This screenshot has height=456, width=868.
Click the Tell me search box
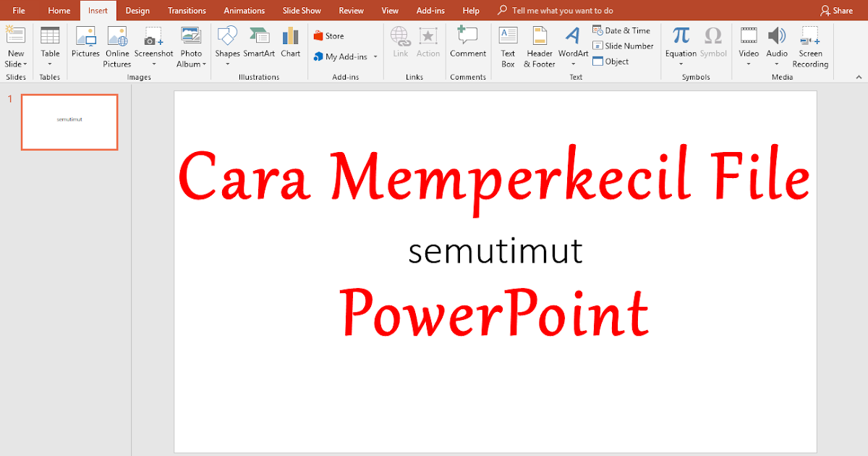pos(556,11)
